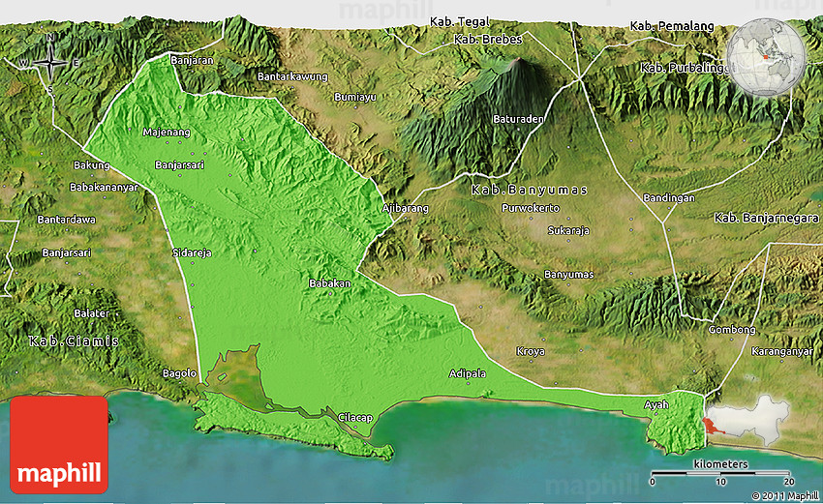This screenshot has height=504, width=823.
Task: Click the red maphill logo
Action: tap(60, 445)
